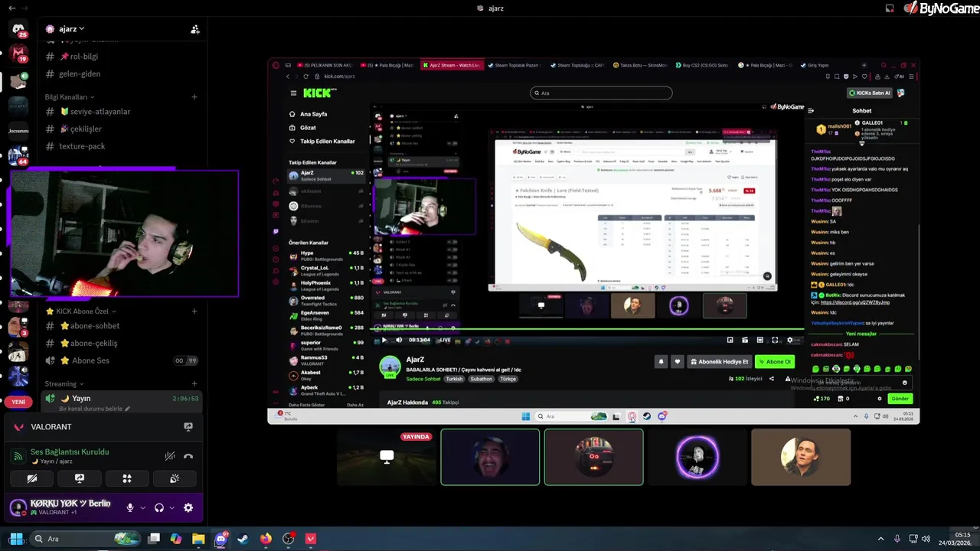Select participant tile with gesturing man
980x551 pixels.
[x=801, y=457]
